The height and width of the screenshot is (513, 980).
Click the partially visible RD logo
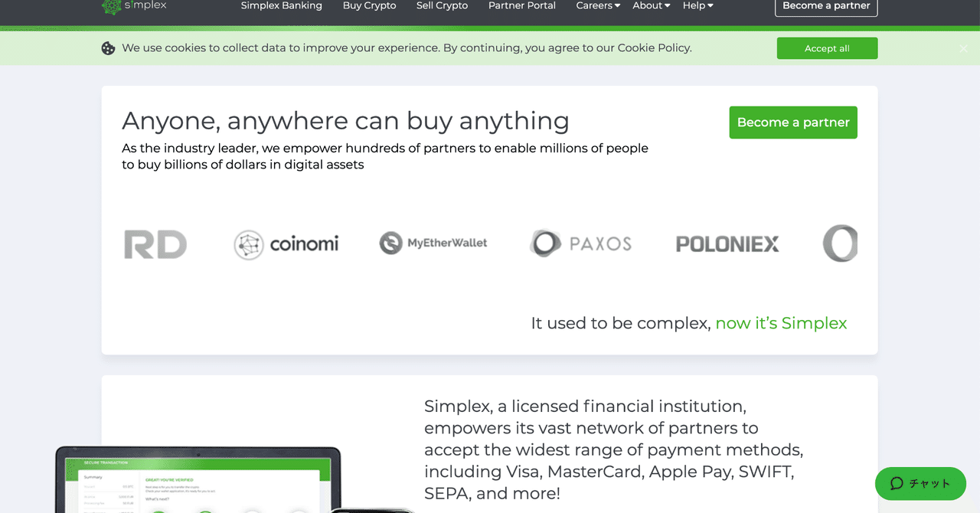pyautogui.click(x=155, y=244)
